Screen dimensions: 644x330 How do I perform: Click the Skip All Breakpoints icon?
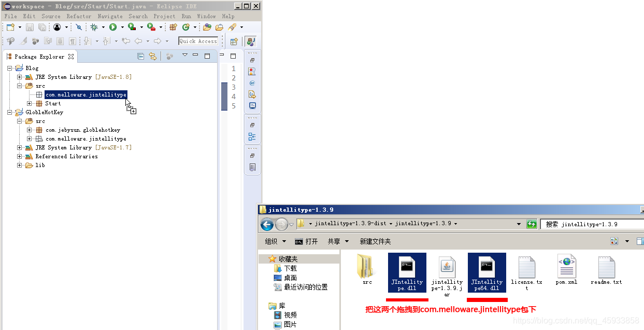79,27
